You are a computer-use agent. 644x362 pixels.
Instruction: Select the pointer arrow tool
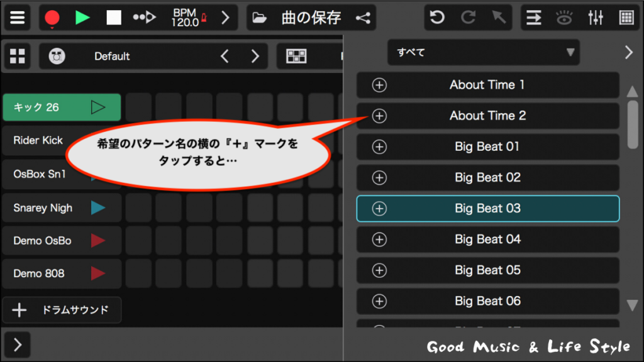pyautogui.click(x=499, y=18)
